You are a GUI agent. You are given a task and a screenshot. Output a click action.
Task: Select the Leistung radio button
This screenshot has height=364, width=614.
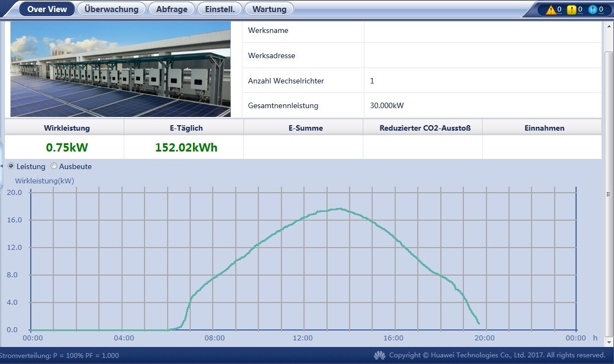coord(12,166)
